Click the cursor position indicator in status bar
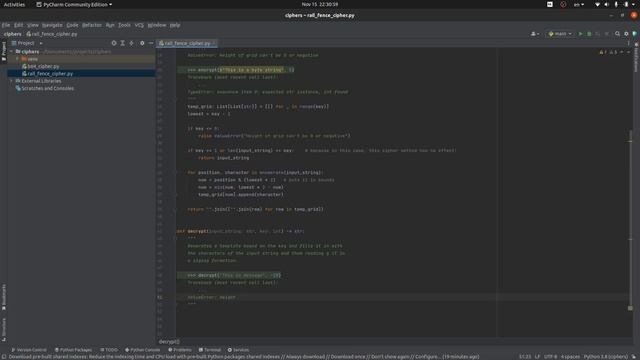Viewport: 640px width, 360px height. (x=525, y=357)
